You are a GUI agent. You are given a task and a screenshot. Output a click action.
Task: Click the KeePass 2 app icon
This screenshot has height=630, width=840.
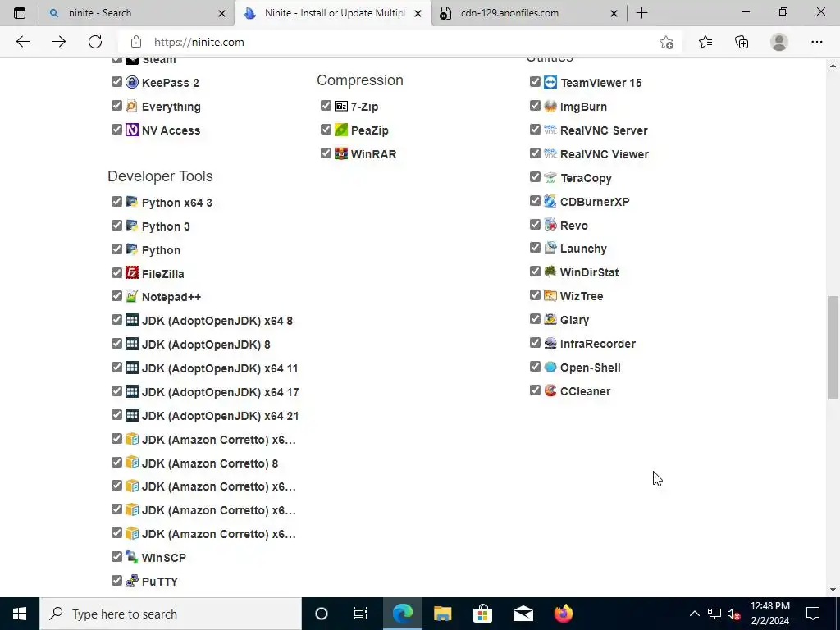132,82
